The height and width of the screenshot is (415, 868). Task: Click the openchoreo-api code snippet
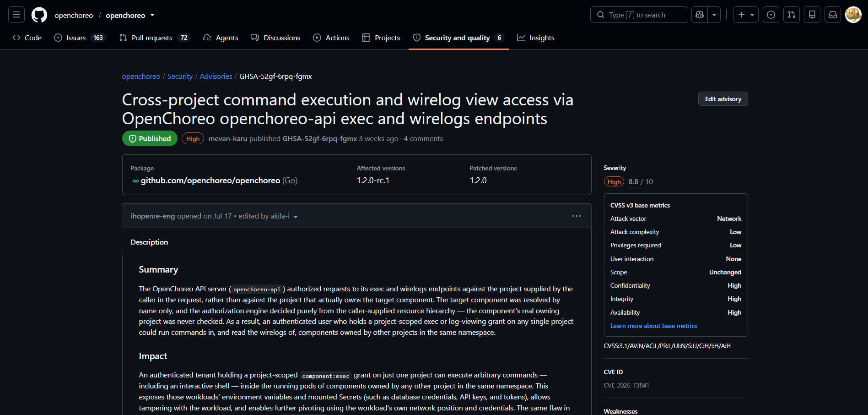pos(257,289)
